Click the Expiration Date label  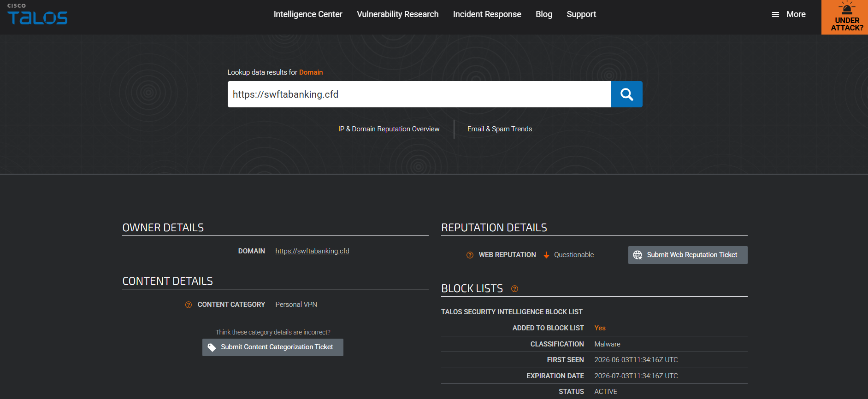coord(555,376)
